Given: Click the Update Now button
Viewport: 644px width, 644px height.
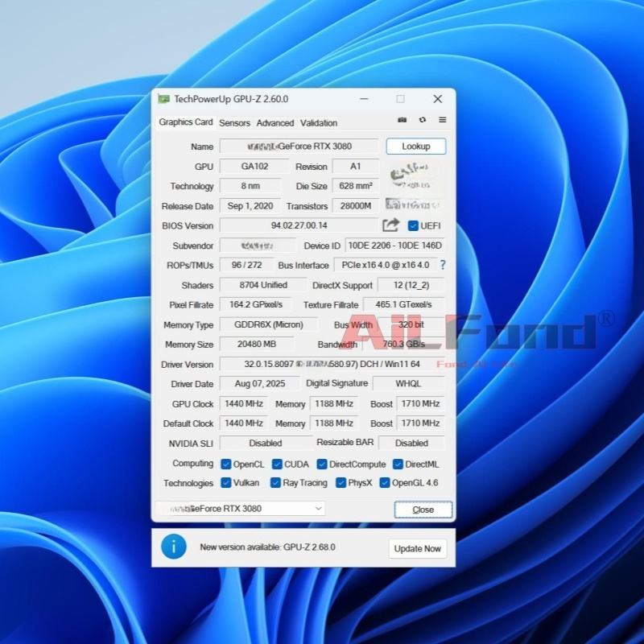Looking at the screenshot, I should point(417,548).
